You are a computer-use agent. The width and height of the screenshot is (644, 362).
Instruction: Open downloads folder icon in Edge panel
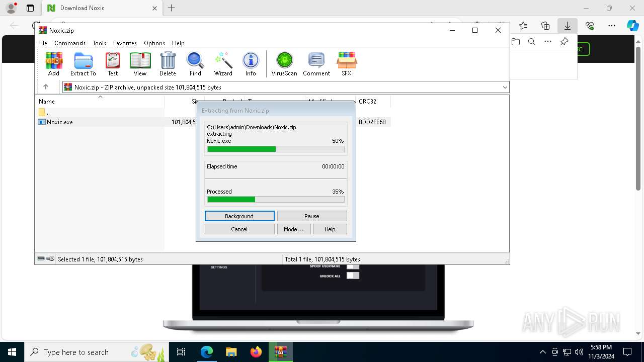(516, 42)
